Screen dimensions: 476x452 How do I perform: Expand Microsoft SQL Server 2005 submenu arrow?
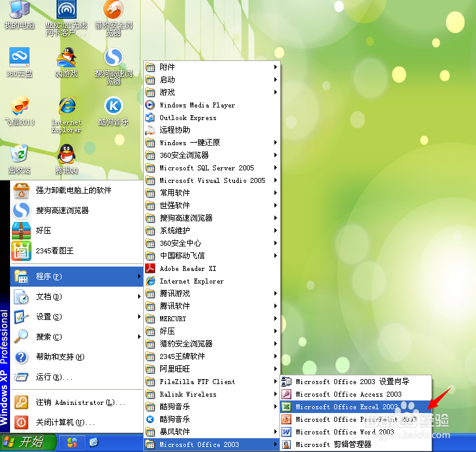click(x=275, y=168)
